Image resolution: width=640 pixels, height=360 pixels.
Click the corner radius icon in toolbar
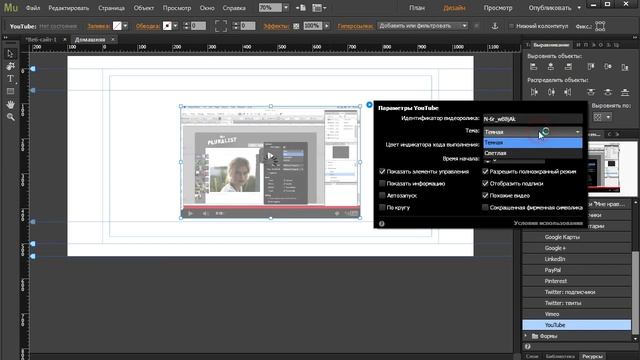coord(221,26)
